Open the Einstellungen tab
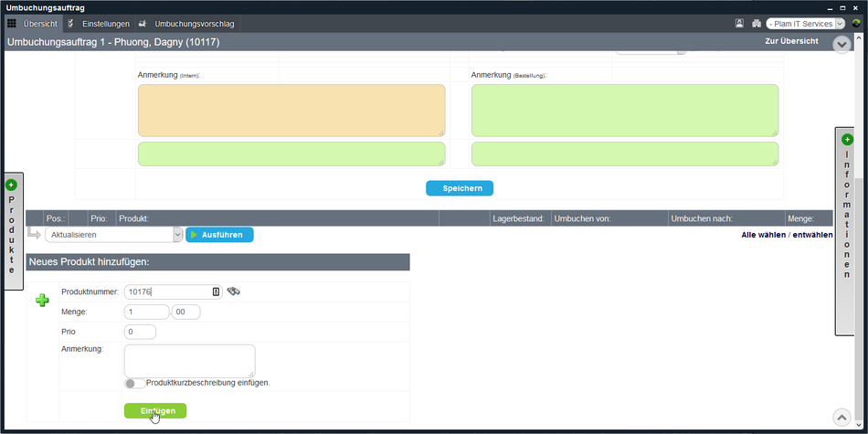 104,24
